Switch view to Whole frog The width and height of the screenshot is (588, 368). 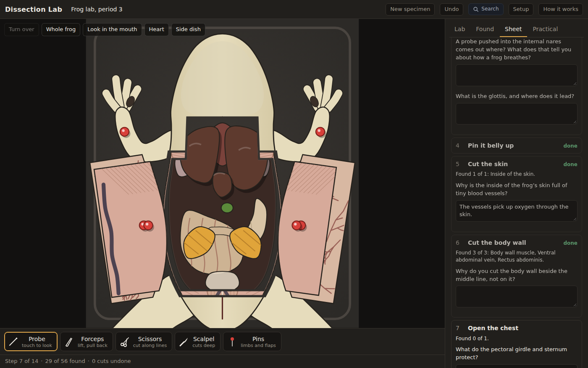(x=61, y=29)
